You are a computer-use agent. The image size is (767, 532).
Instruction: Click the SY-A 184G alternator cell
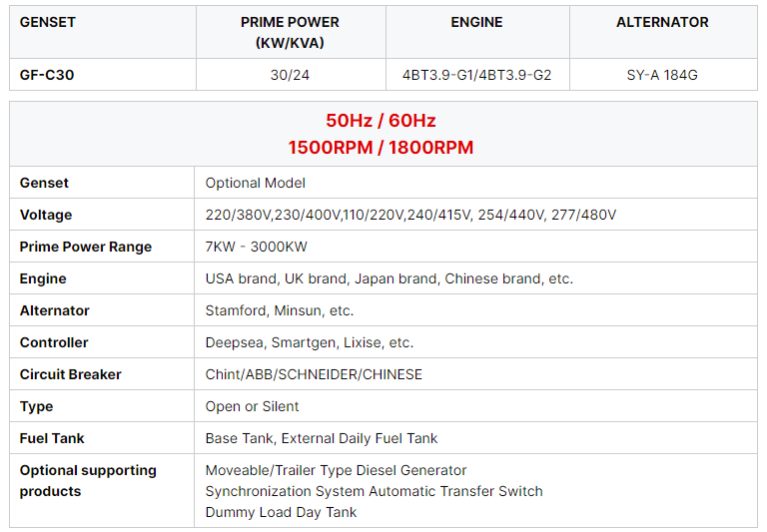pyautogui.click(x=663, y=75)
